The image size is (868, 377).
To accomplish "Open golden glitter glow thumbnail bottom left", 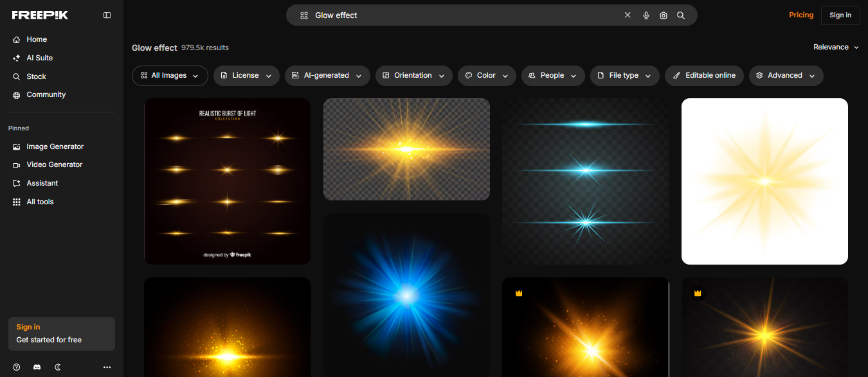I will coord(228,328).
